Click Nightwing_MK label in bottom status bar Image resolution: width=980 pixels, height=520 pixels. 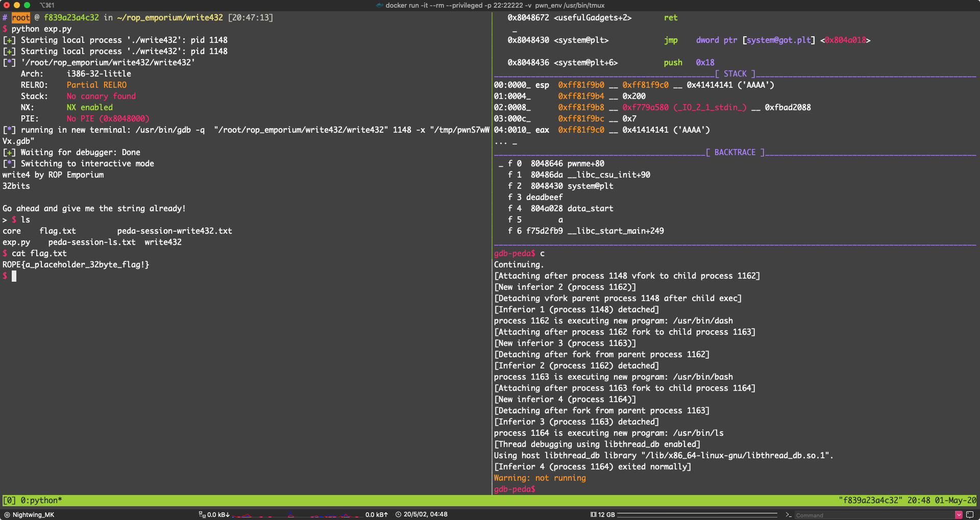click(x=33, y=515)
